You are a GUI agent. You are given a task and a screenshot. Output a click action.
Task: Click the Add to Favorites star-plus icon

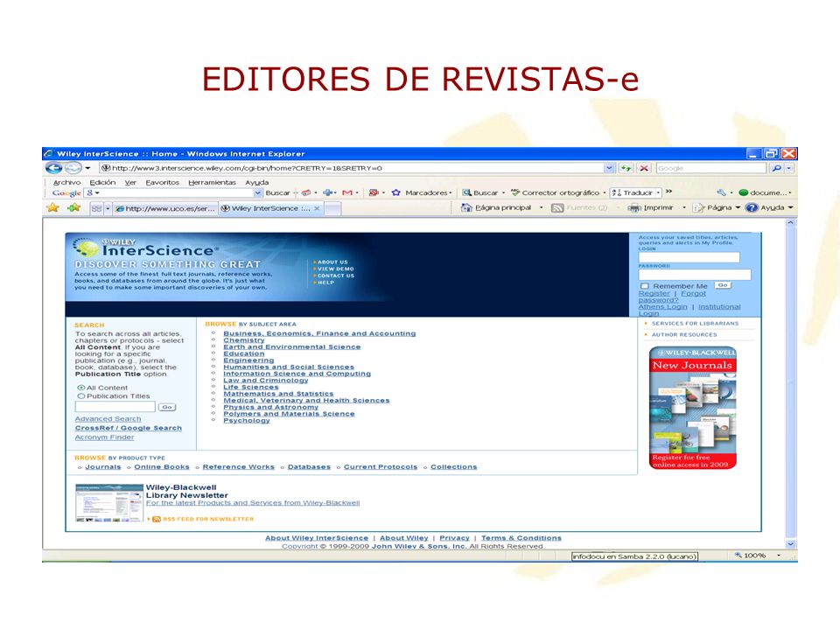[x=73, y=208]
